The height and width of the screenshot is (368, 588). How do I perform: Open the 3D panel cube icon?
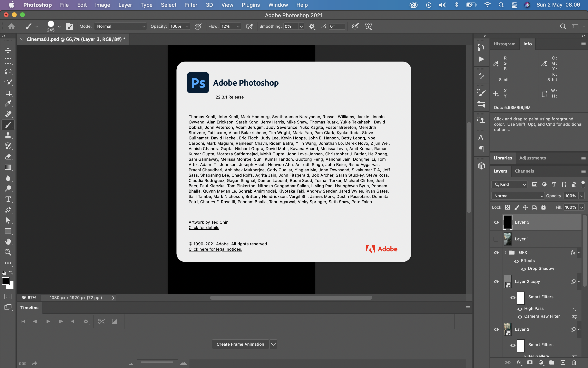481,166
